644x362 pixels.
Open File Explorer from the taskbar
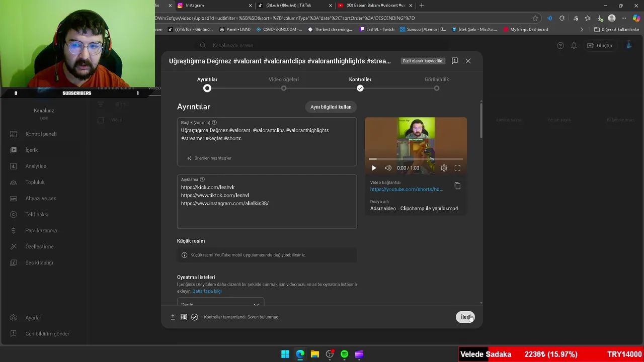[315, 354]
